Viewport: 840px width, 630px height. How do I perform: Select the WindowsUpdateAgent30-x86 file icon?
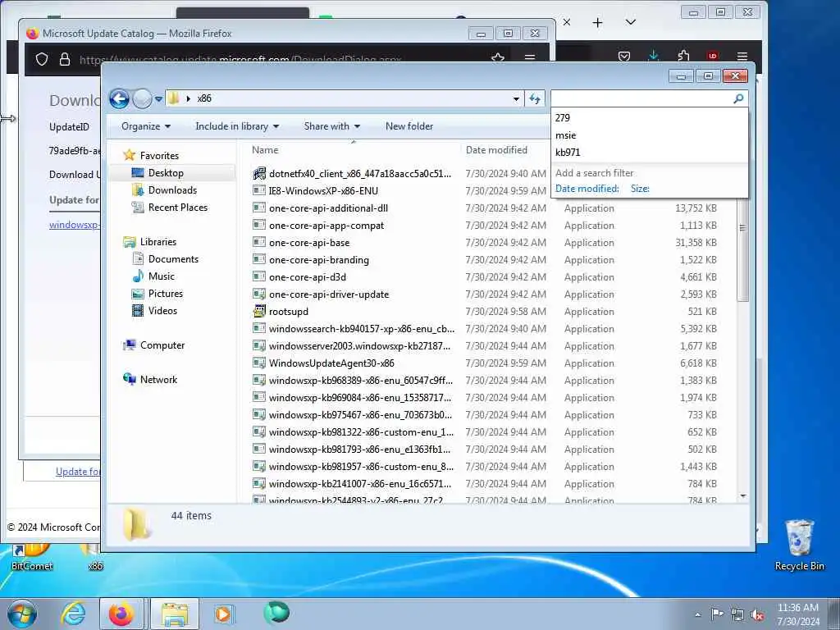(259, 363)
